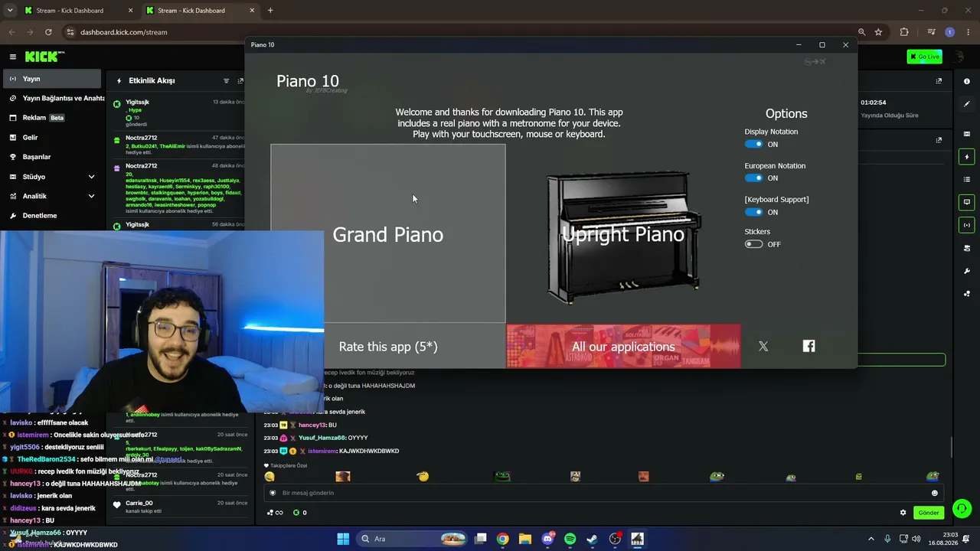The image size is (980, 551).
Task: Open Steam from the taskbar
Action: pyautogui.click(x=592, y=539)
